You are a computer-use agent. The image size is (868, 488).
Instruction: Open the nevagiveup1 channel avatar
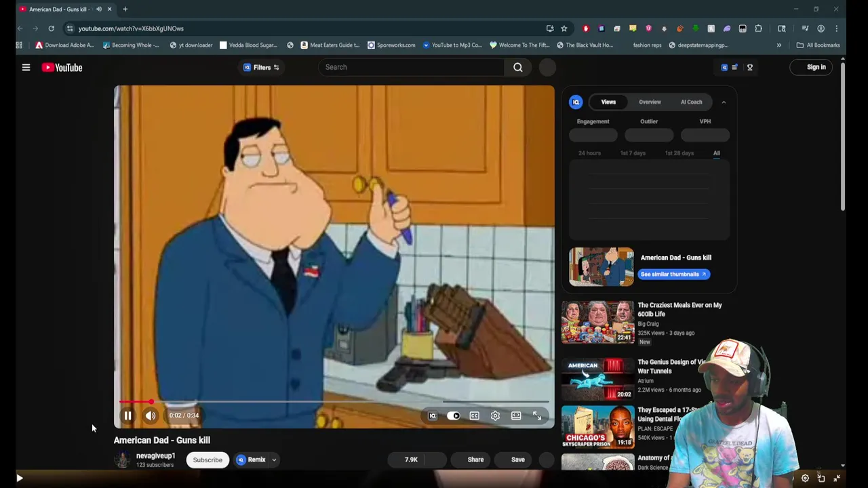coord(122,460)
